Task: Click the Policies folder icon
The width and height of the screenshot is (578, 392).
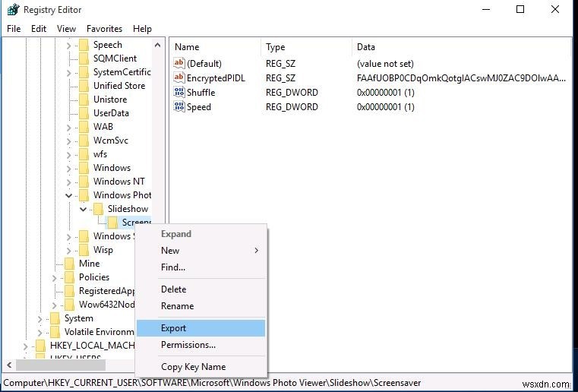Action: coord(69,277)
